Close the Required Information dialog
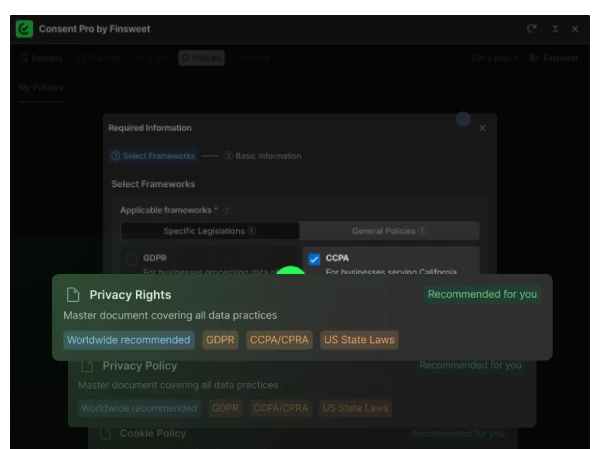The width and height of the screenshot is (600, 449). [482, 128]
